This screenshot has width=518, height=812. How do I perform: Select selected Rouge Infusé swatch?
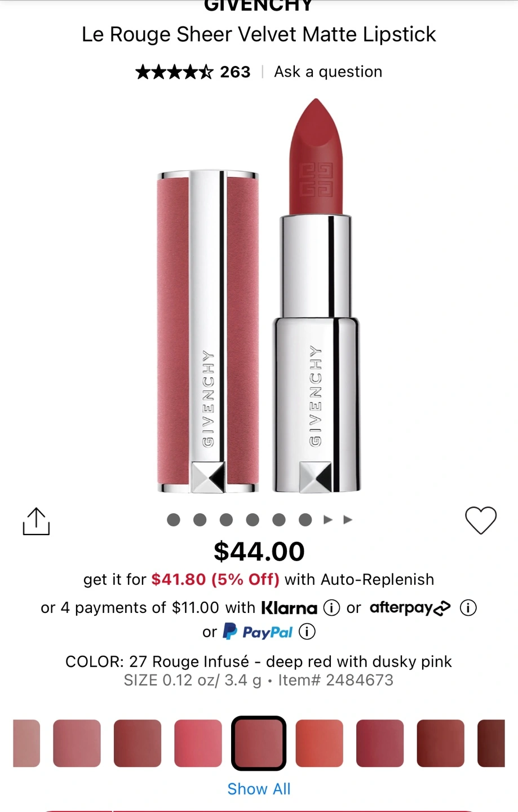click(259, 743)
